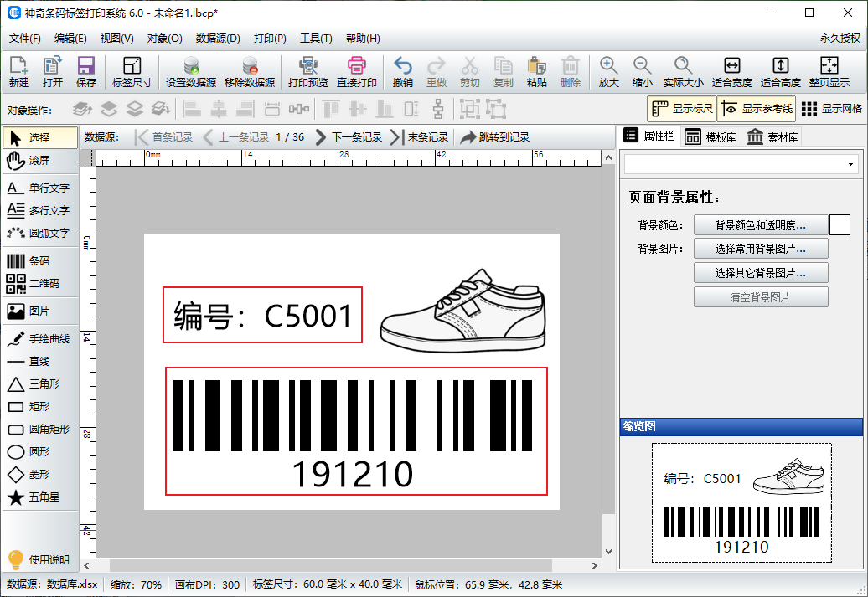Paste clipboard content with 粘贴
Screen dimensions: 868x597
click(x=536, y=72)
